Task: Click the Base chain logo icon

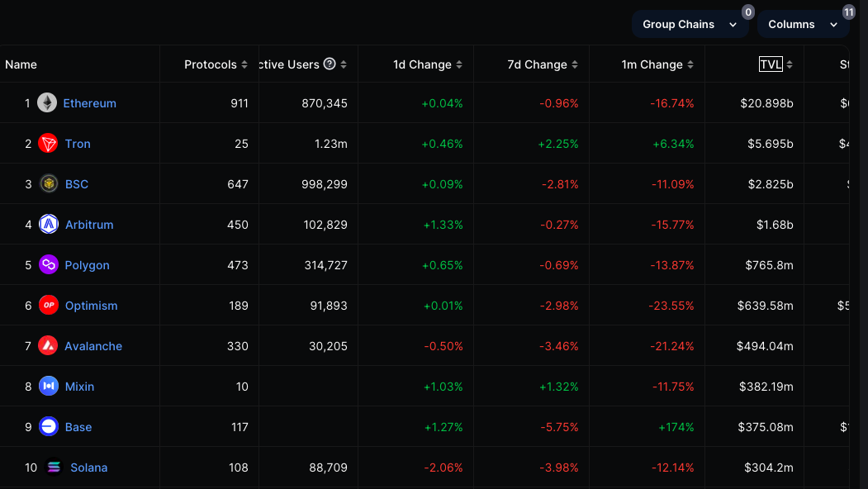Action: click(49, 427)
